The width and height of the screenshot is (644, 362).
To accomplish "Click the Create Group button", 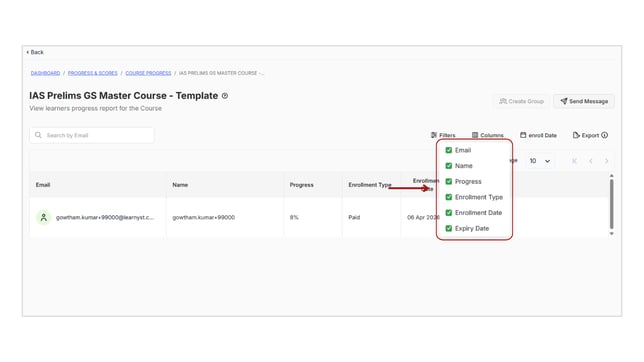I will (521, 101).
